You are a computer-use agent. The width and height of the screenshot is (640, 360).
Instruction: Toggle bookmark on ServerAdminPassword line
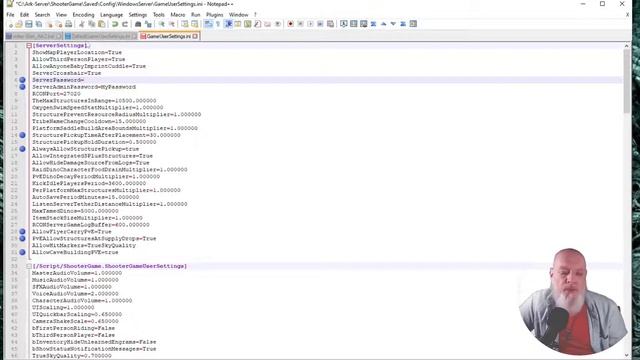[22, 87]
